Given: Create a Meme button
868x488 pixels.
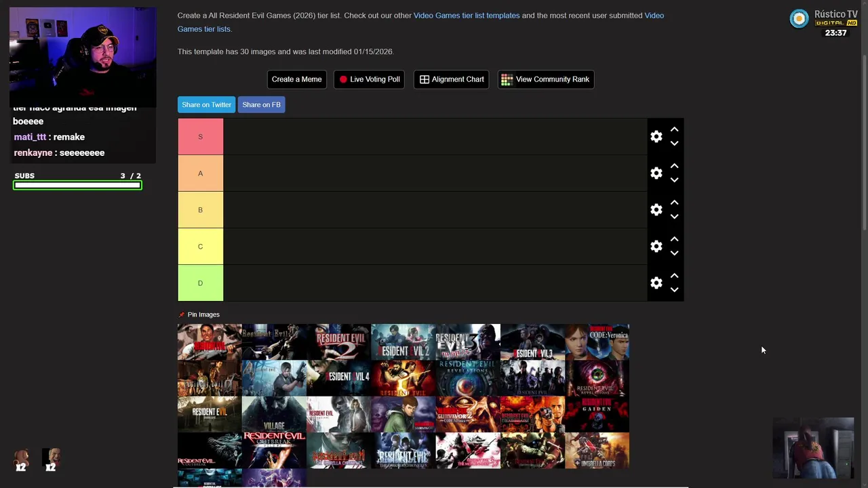Looking at the screenshot, I should click(x=296, y=79).
